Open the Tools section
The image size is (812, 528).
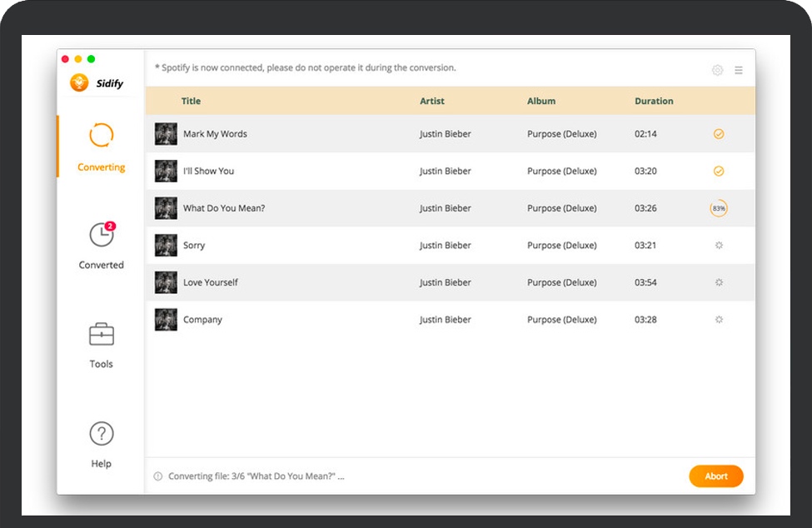click(x=101, y=345)
